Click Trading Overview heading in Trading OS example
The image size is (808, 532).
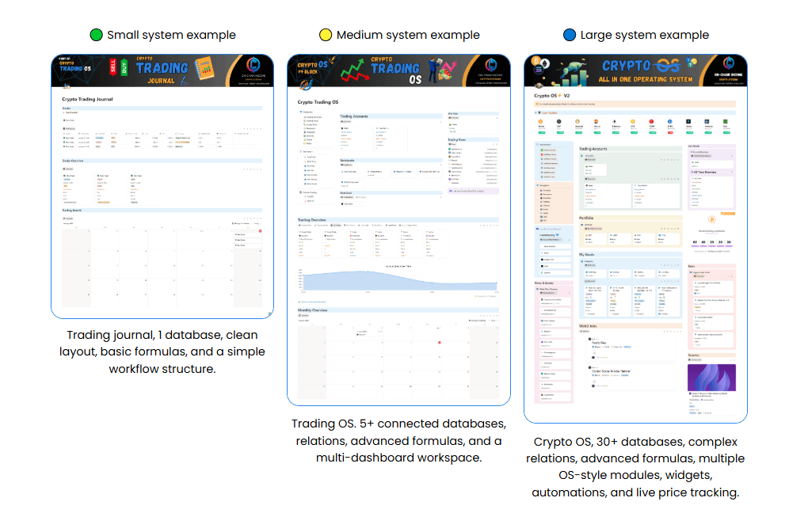coord(312,220)
